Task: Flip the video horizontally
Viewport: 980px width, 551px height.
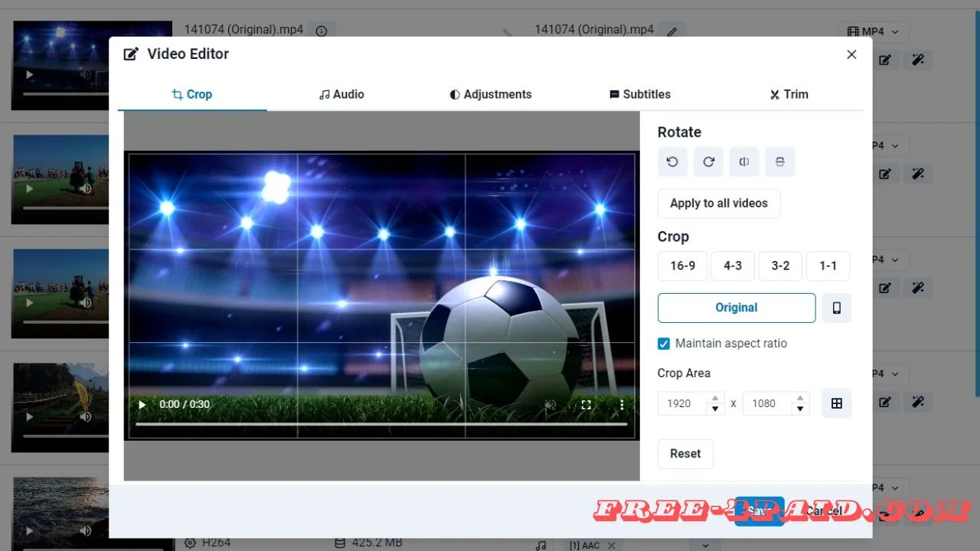Action: click(x=743, y=161)
